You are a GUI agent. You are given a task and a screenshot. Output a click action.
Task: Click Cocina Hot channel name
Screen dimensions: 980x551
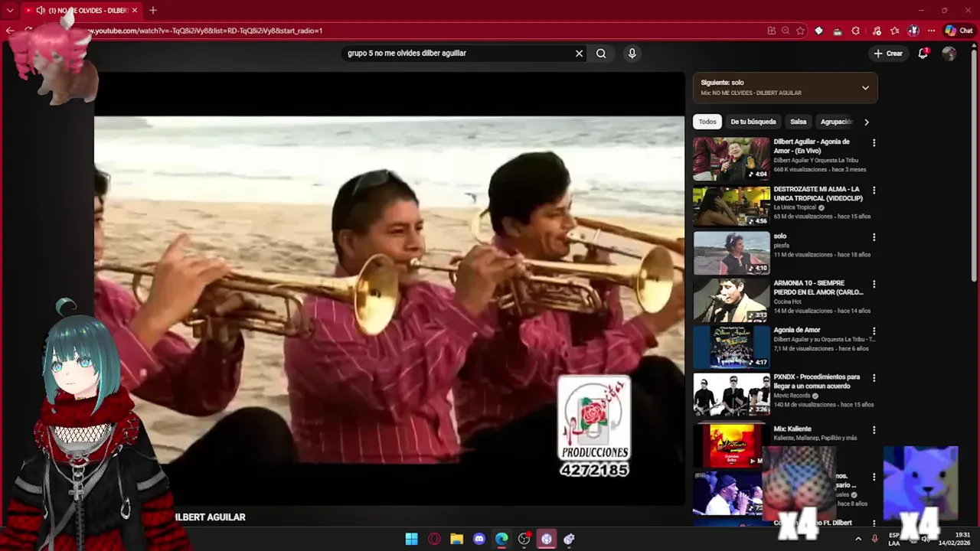pos(789,302)
